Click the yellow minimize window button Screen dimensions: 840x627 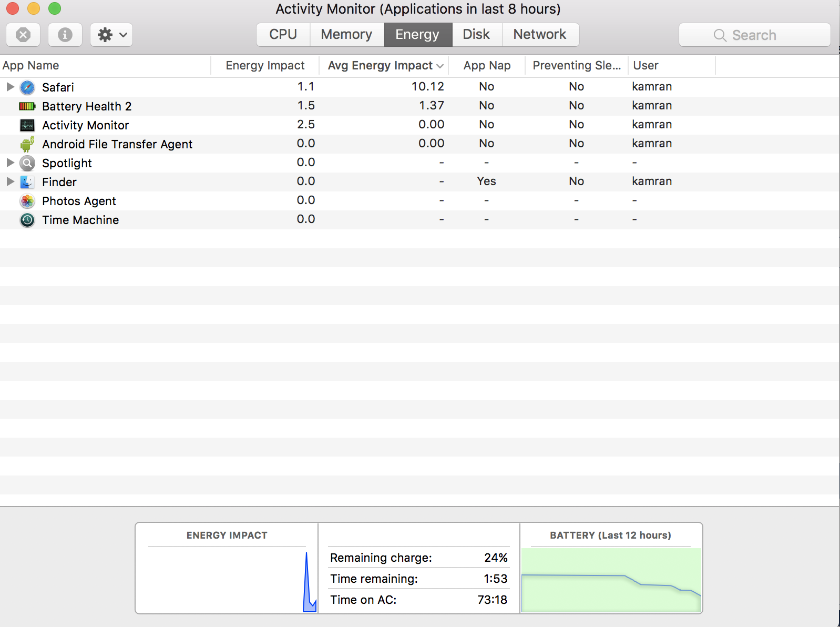34,8
